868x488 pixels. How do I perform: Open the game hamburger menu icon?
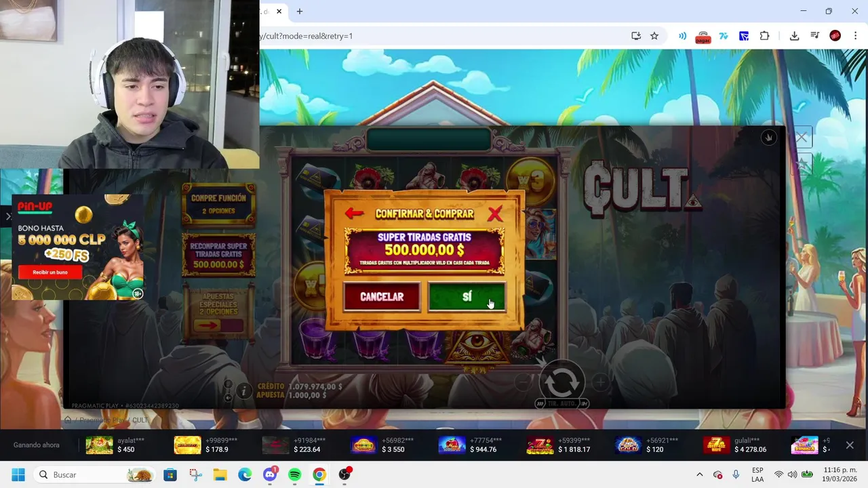(228, 384)
